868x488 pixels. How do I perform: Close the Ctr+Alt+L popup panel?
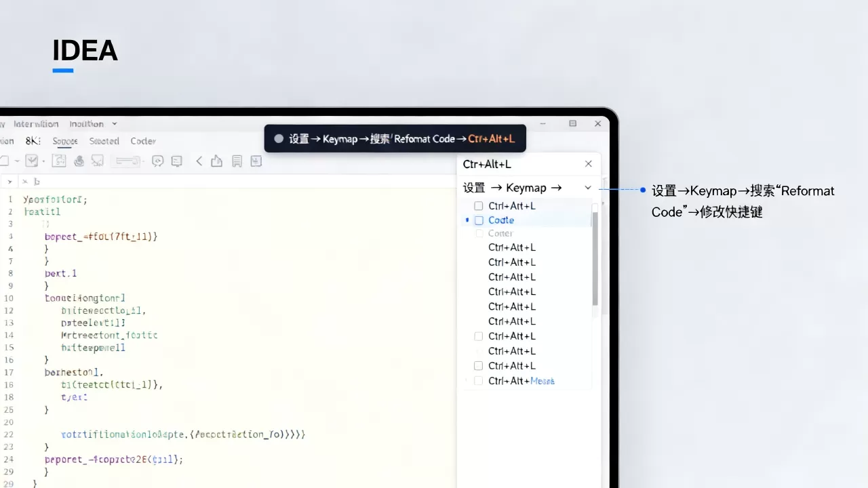tap(588, 164)
